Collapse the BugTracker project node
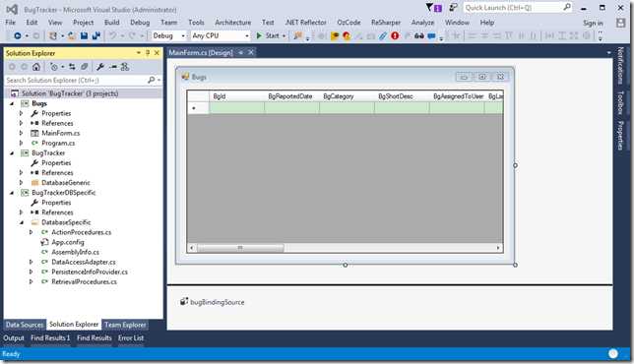 tap(12, 153)
